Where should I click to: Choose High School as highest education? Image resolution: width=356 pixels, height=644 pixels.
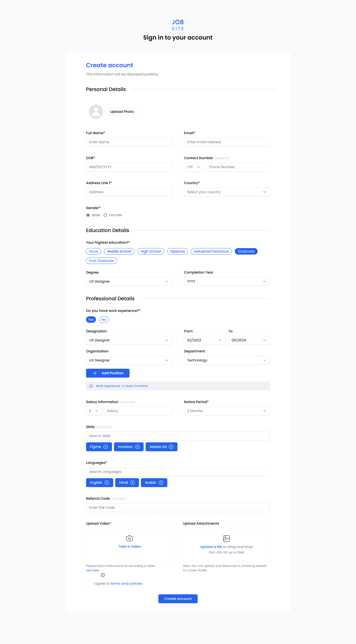[x=151, y=251]
